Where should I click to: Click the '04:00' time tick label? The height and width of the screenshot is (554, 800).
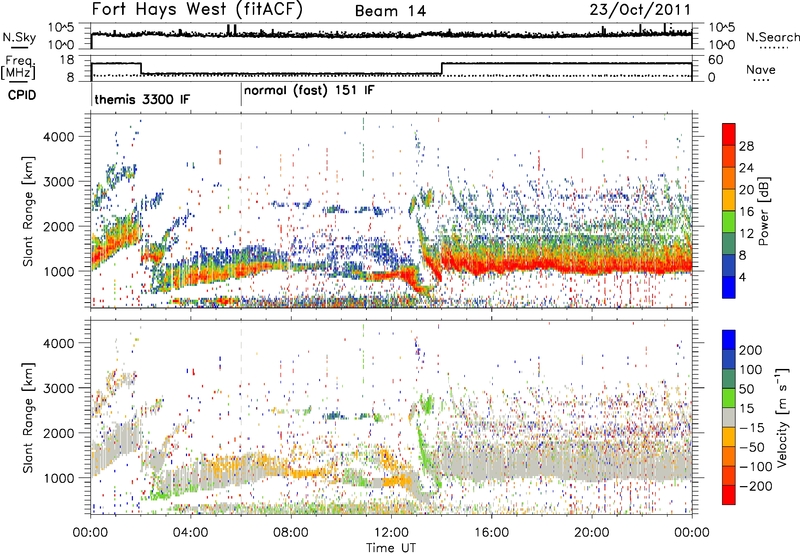pos(190,532)
